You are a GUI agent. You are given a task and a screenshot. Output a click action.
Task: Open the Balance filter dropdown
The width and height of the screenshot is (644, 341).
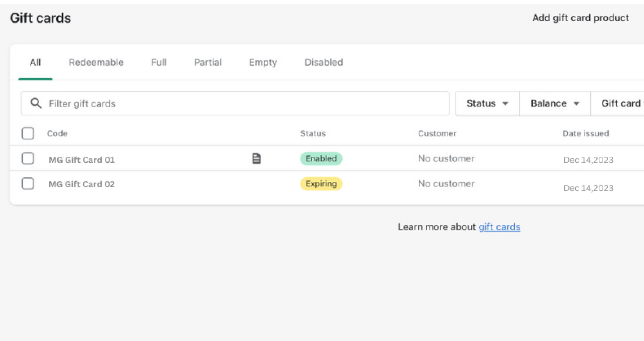point(555,103)
